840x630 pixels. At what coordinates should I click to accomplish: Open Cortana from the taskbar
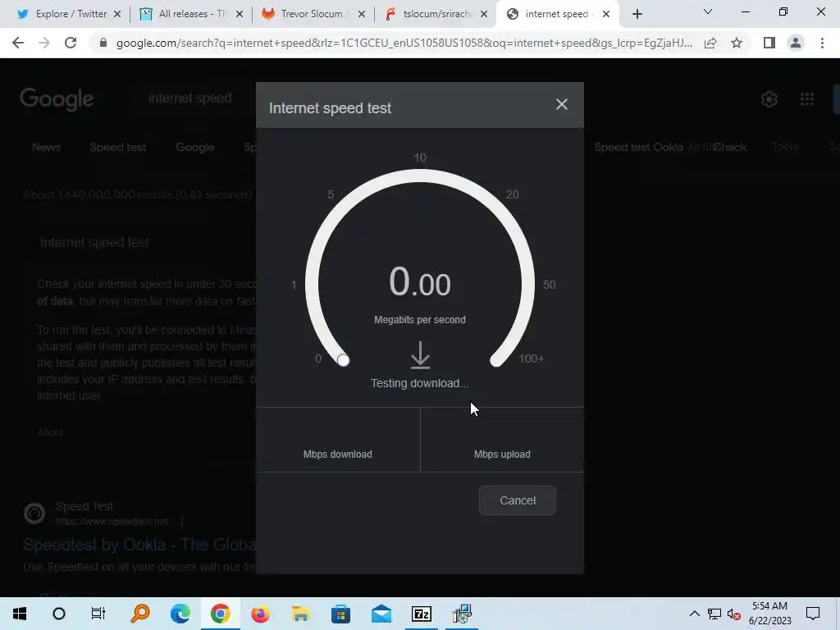coord(59,614)
